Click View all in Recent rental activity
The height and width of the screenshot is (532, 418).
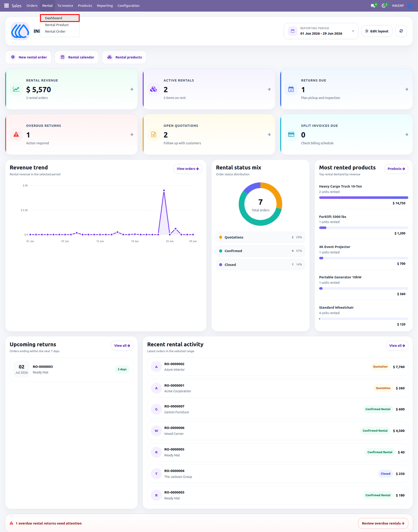pos(397,346)
